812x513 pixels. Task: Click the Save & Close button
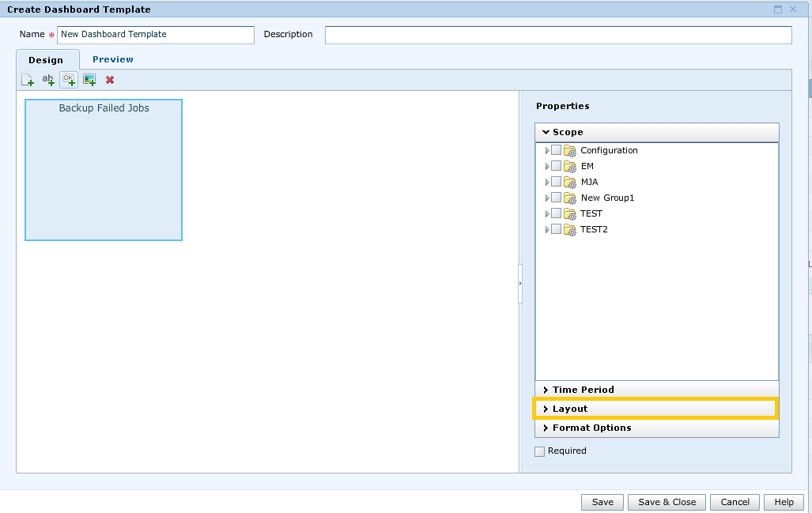click(667, 502)
